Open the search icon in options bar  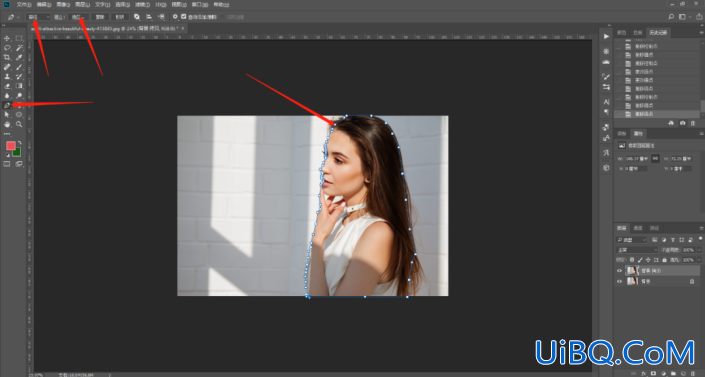(671, 17)
